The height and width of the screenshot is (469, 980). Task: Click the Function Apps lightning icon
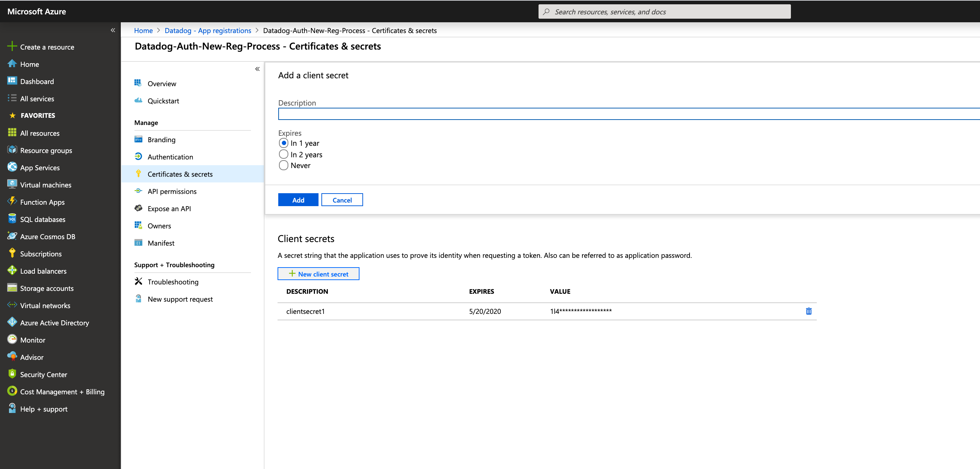pos(12,202)
